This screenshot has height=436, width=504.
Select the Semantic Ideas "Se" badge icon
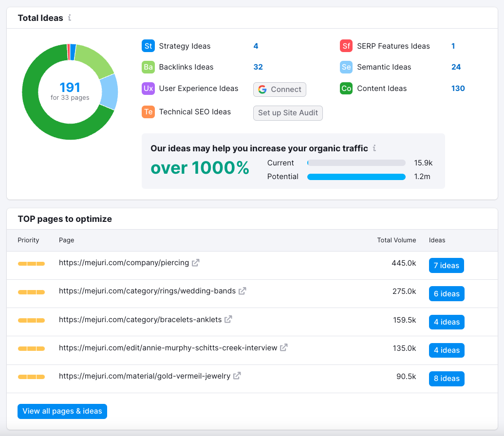click(x=346, y=67)
